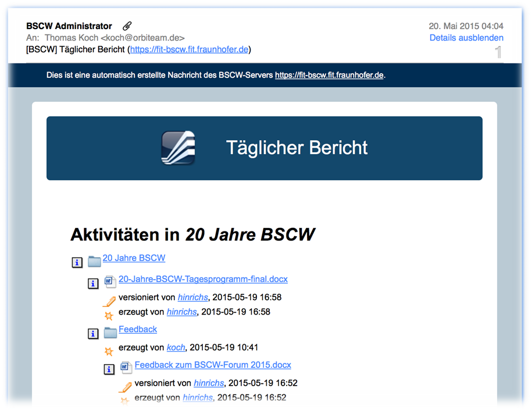Click the date 20. Mai 2015 04:04
This screenshot has width=532, height=410.
click(466, 26)
